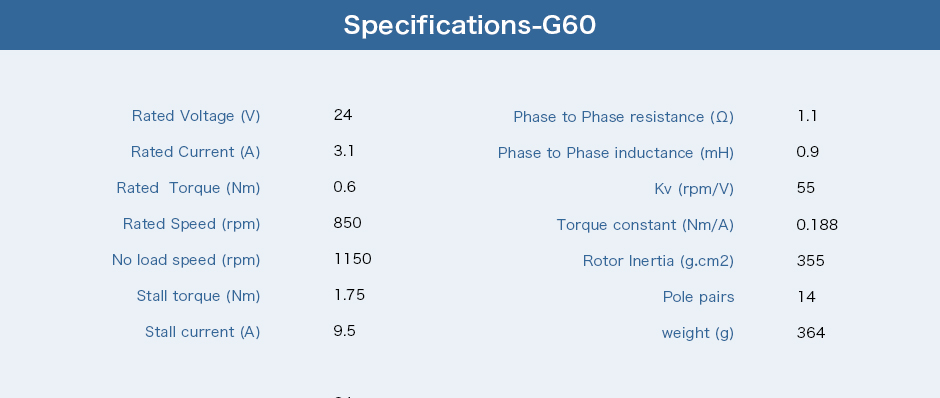The width and height of the screenshot is (940, 398).
Task: Select the no load speed value 1150
Action: click(x=352, y=258)
